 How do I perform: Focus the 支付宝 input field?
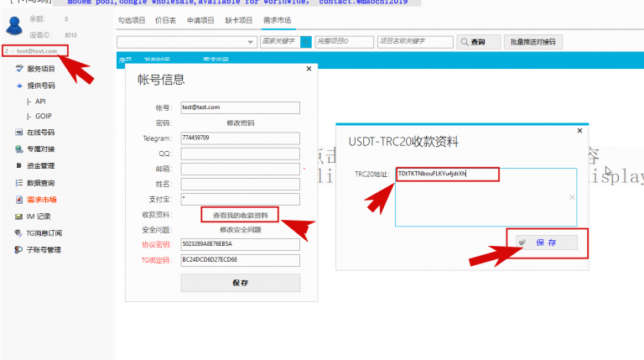[x=241, y=200]
